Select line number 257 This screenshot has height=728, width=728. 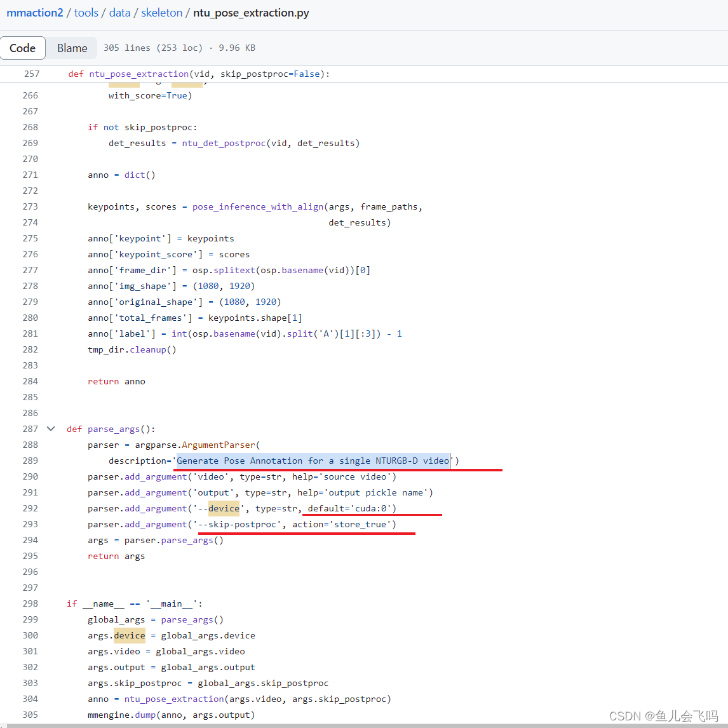click(x=31, y=74)
